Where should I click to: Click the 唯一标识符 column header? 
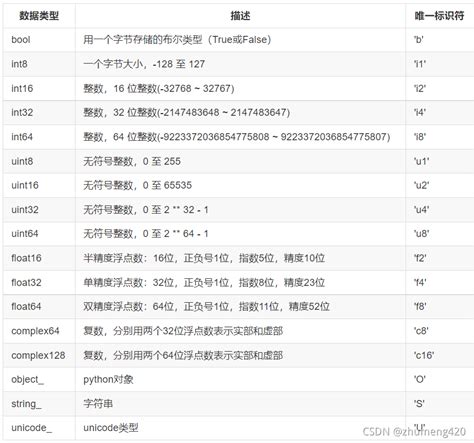pyautogui.click(x=439, y=16)
